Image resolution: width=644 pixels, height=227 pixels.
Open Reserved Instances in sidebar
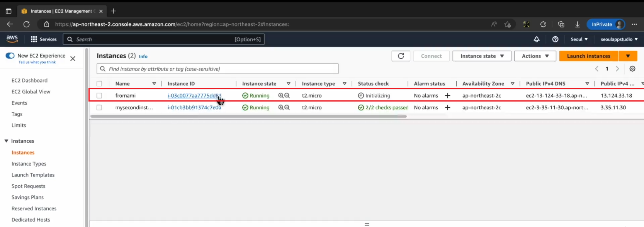[34, 208]
